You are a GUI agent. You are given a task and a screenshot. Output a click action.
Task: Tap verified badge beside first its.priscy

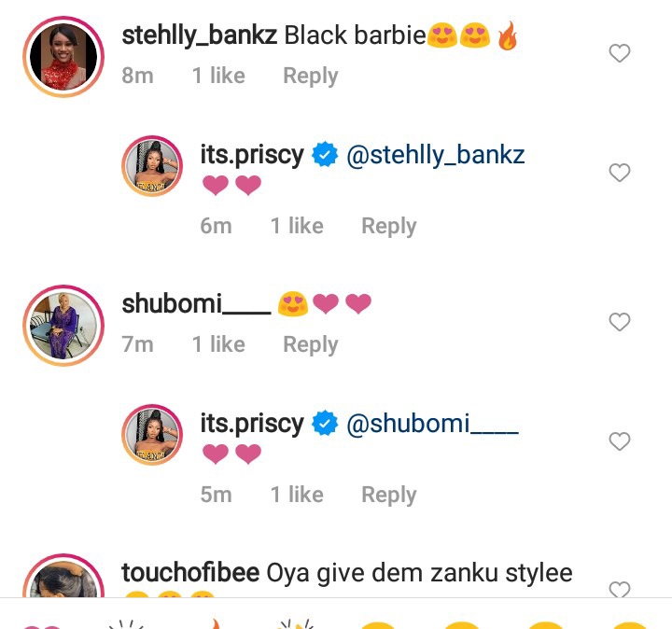pyautogui.click(x=325, y=154)
